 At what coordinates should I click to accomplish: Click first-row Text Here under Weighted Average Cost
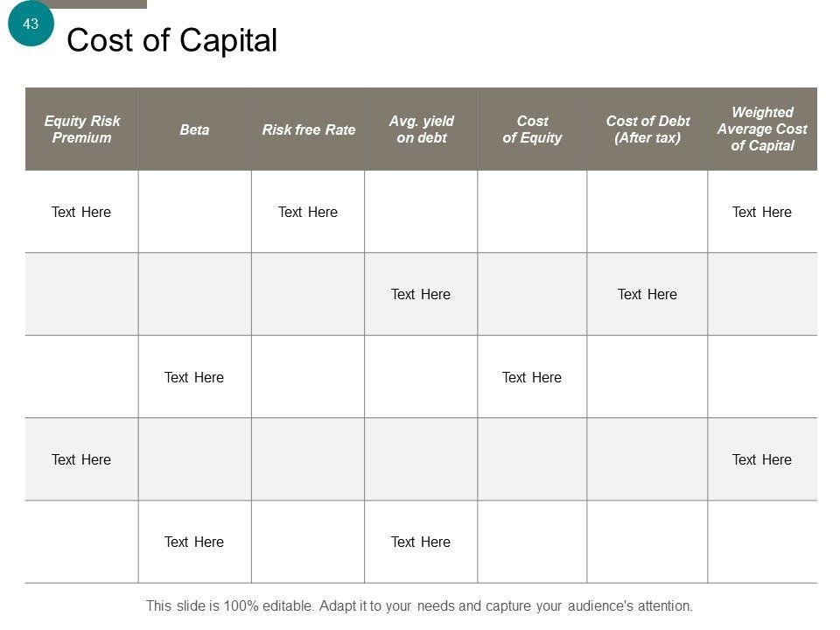[762, 212]
